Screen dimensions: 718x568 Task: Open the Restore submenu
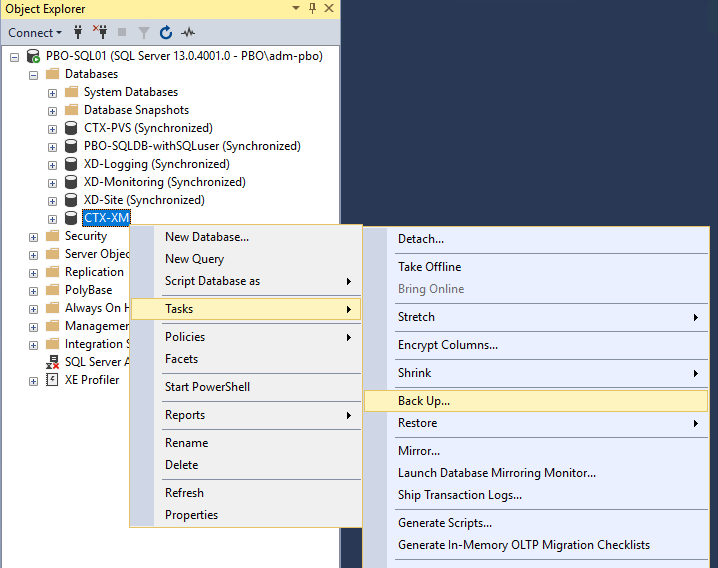pyautogui.click(x=536, y=423)
